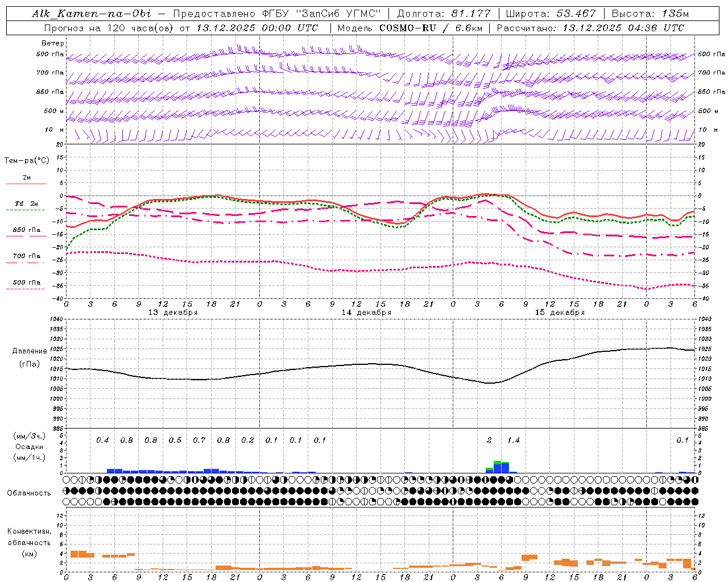
Task: Click the 500 гПа temperature legend entry
Action: 26,282
